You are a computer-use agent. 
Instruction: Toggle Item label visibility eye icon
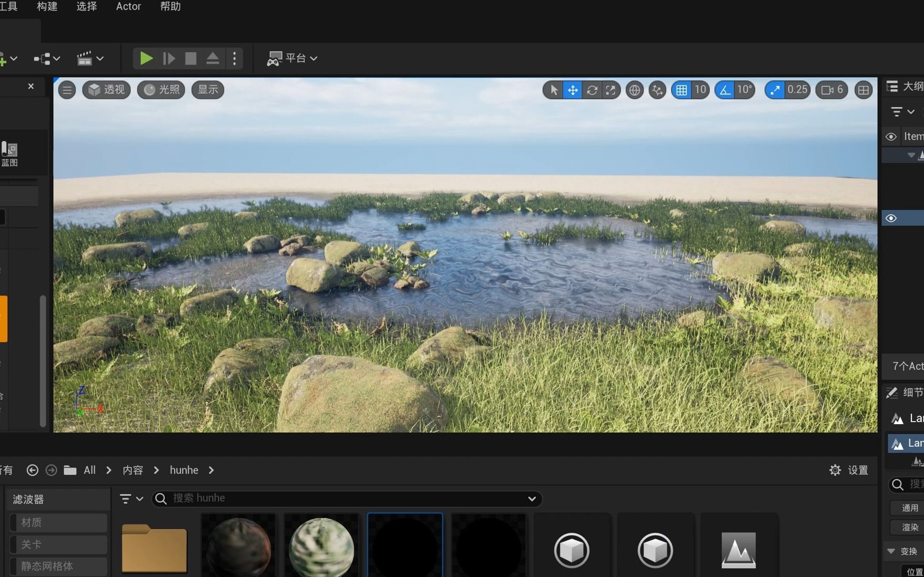[x=891, y=137]
